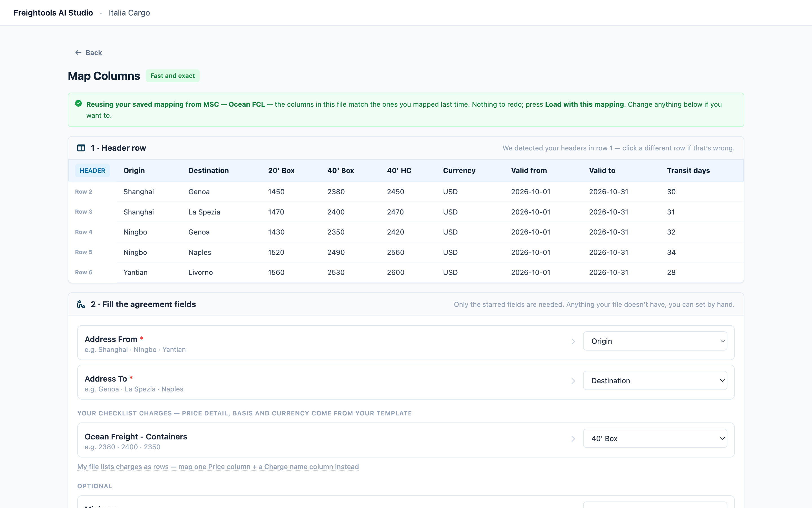Viewport: 812px width, 508px height.
Task: Click the 2380 rate cell
Action: coord(336,192)
